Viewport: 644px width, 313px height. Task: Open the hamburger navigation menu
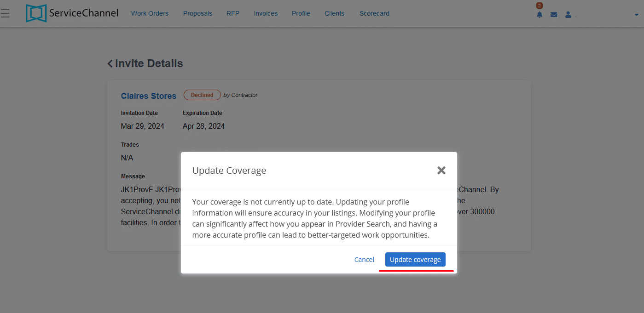(x=6, y=13)
